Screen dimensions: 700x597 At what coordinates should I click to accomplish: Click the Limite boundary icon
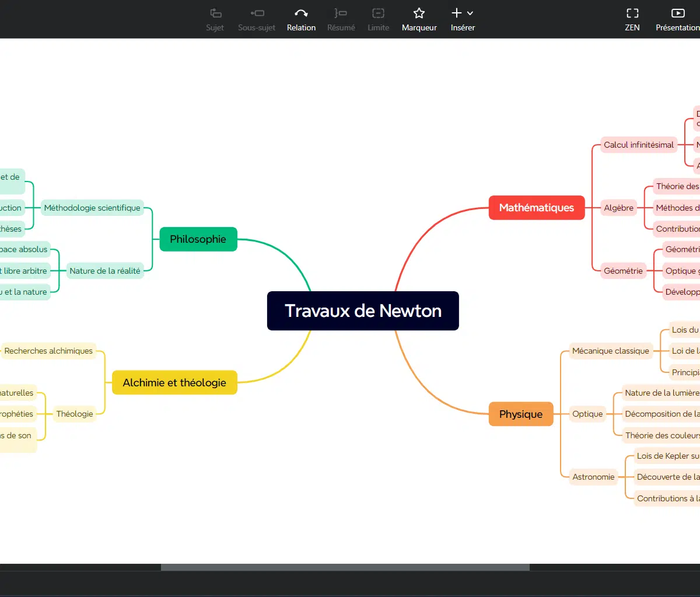[378, 13]
